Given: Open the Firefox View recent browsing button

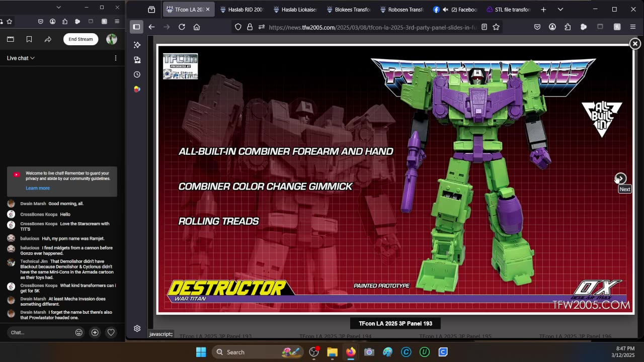Looking at the screenshot, I should 151,10.
